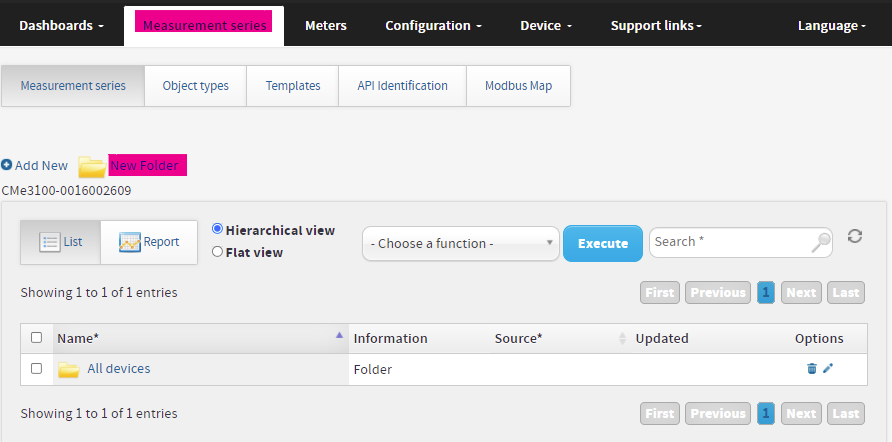Click the Information column header
The height and width of the screenshot is (442, 892).
click(x=390, y=338)
